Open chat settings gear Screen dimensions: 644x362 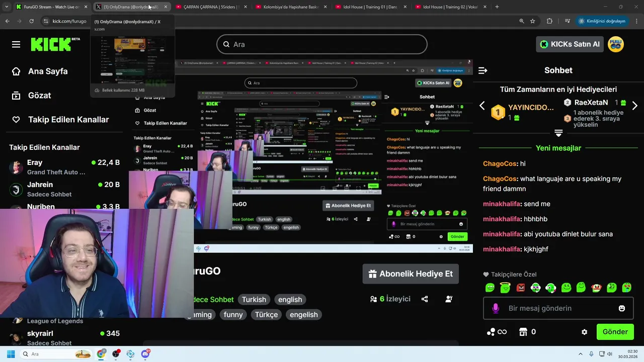(584, 332)
